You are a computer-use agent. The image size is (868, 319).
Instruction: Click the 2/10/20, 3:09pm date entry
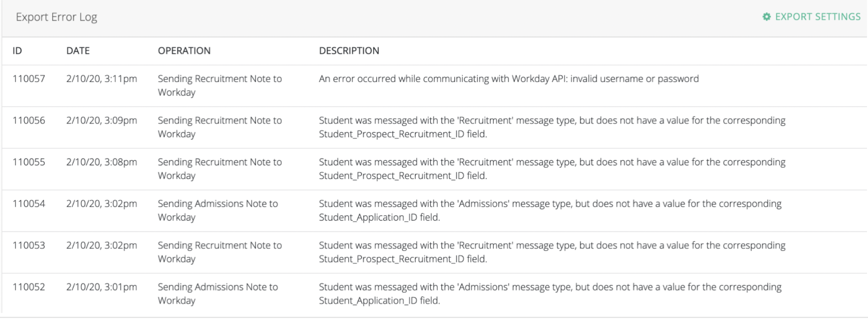click(x=102, y=120)
